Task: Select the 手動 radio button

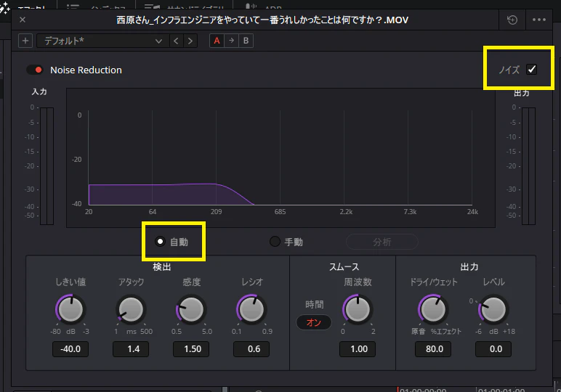Action: tap(275, 242)
